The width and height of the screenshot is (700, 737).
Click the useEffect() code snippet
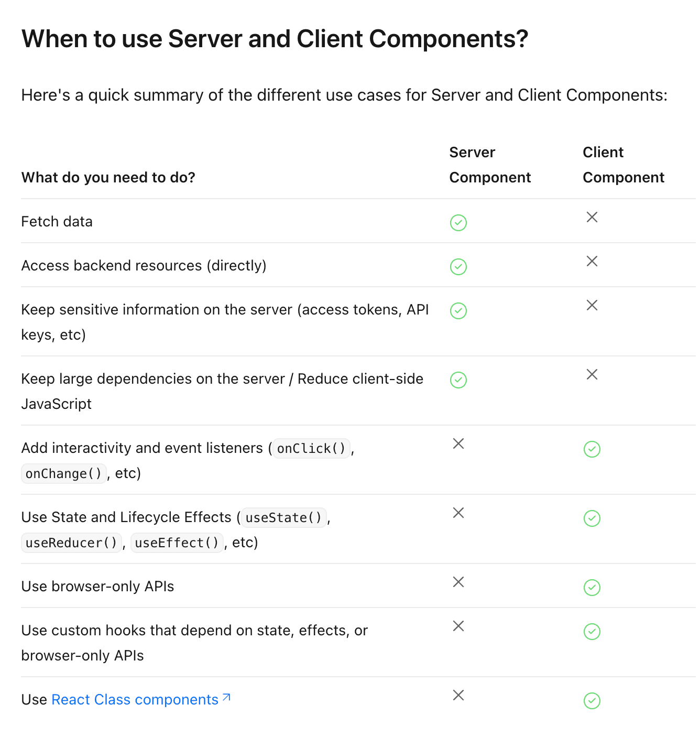tap(177, 543)
